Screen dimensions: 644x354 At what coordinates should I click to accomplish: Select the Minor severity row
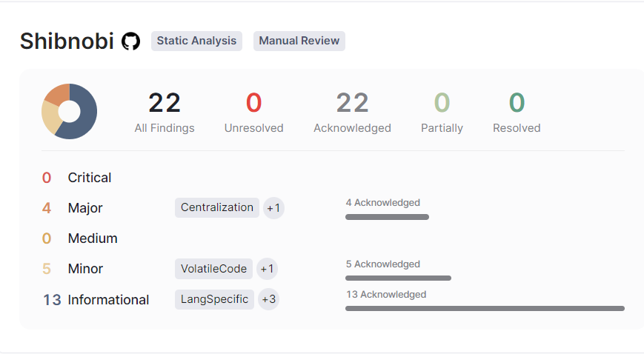click(x=333, y=269)
